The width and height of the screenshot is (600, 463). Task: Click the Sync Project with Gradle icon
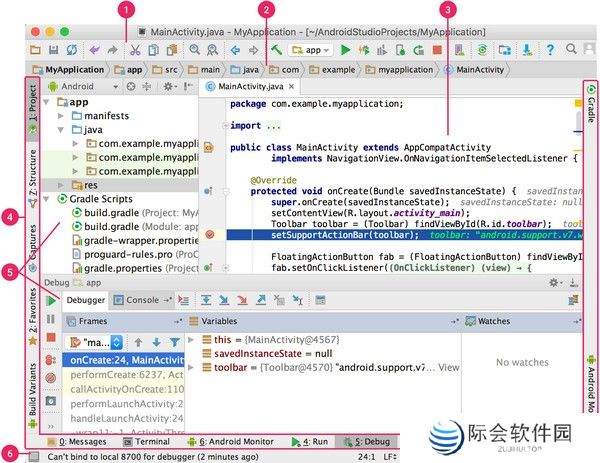coord(482,50)
